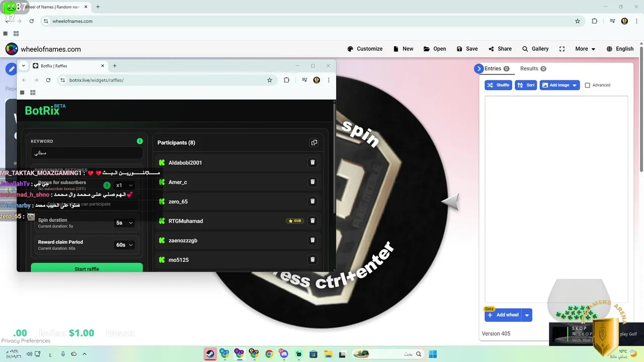Switch to the Results tab
The image size is (644, 362).
point(533,68)
